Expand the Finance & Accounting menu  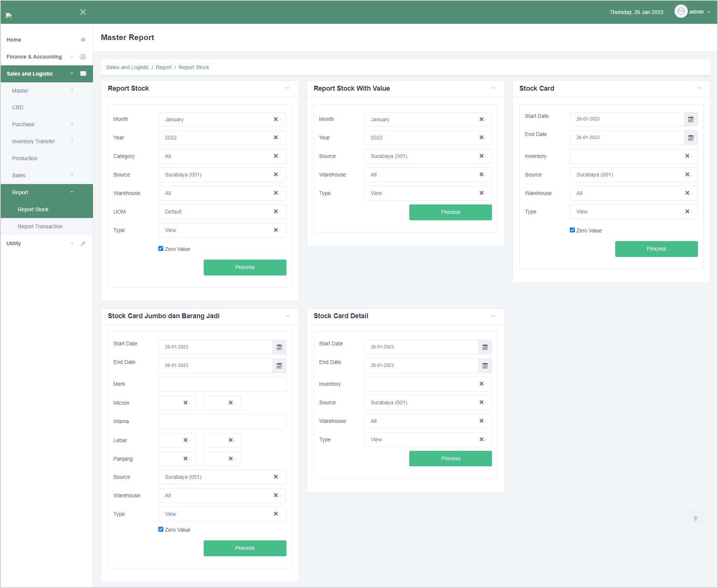point(34,57)
